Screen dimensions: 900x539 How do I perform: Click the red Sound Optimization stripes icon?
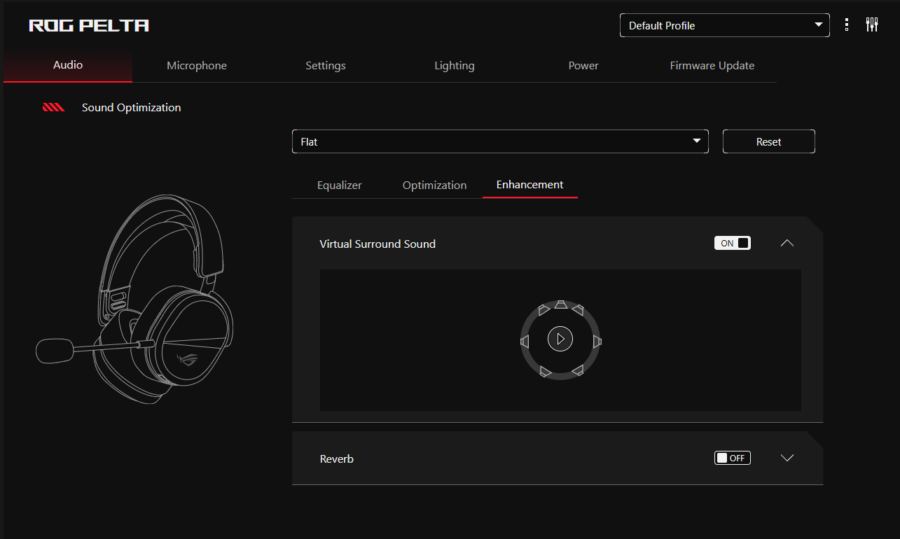[x=53, y=107]
